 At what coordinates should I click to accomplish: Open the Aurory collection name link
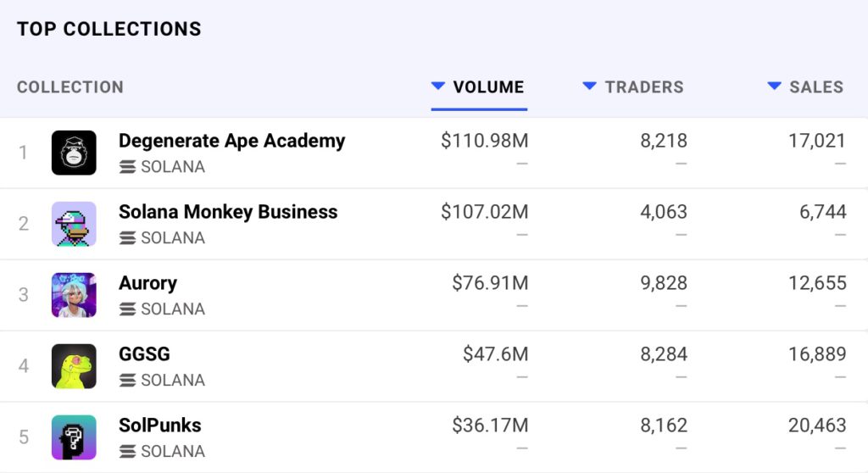point(147,283)
